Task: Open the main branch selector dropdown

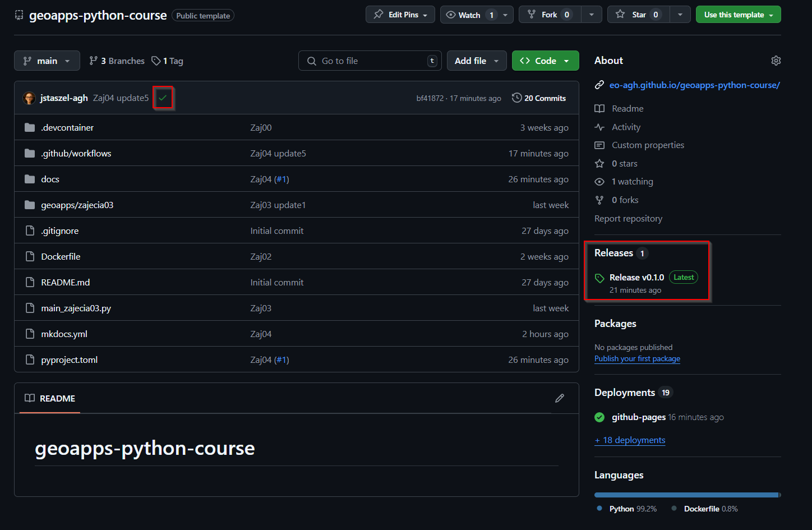Action: [47, 61]
